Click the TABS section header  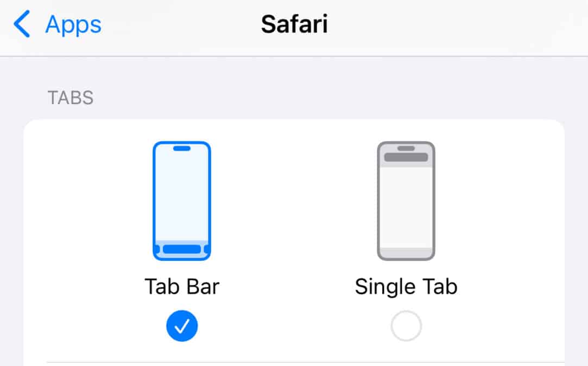point(71,98)
